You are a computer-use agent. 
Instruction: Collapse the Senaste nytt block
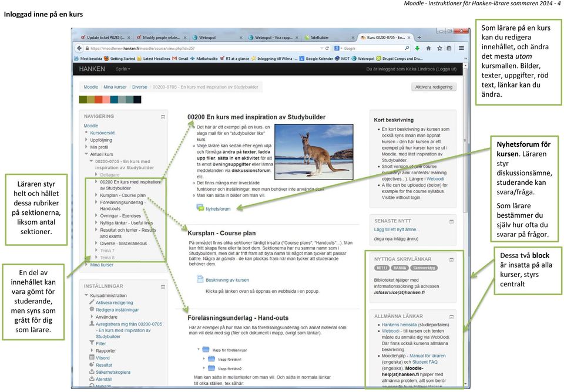pos(451,221)
